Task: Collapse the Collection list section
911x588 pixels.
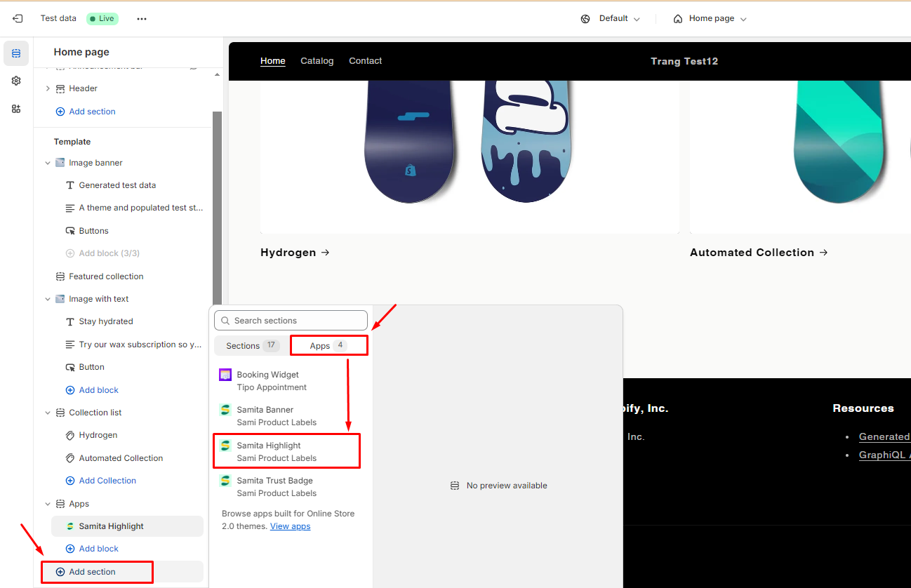Action: [x=48, y=413]
